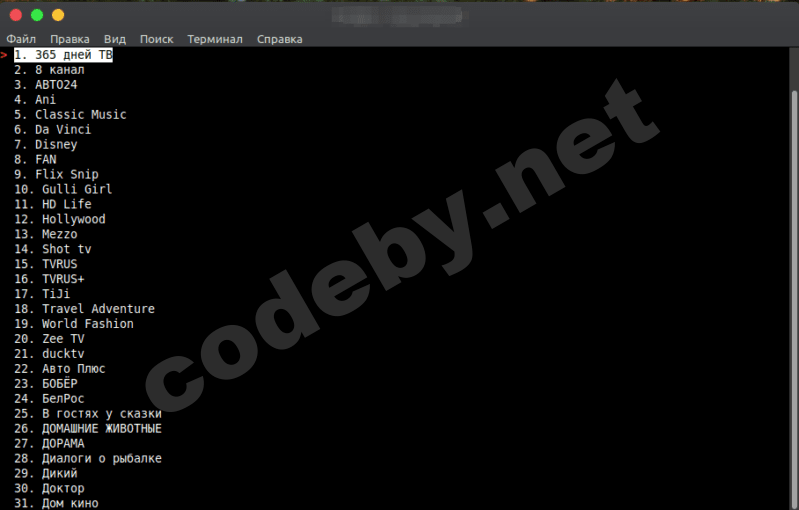Select channel 9. Flix Snip
Viewport: 799px width, 510px height.
click(56, 174)
